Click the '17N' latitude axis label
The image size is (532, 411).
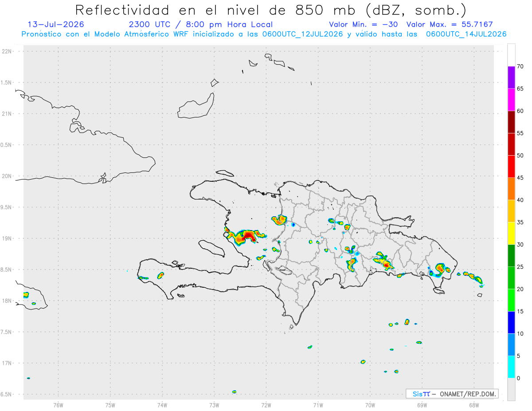(x=8, y=363)
